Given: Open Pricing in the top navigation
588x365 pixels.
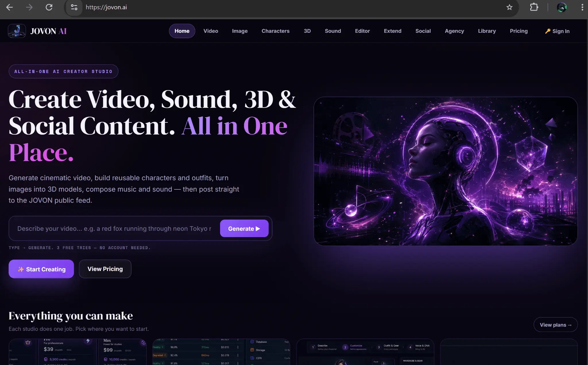Looking at the screenshot, I should coord(519,31).
